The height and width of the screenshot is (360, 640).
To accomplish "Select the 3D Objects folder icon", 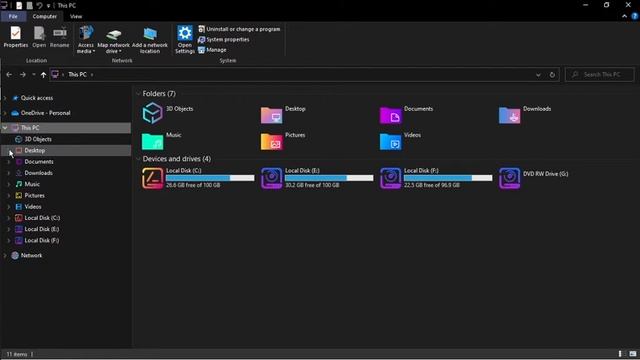I will [x=152, y=113].
